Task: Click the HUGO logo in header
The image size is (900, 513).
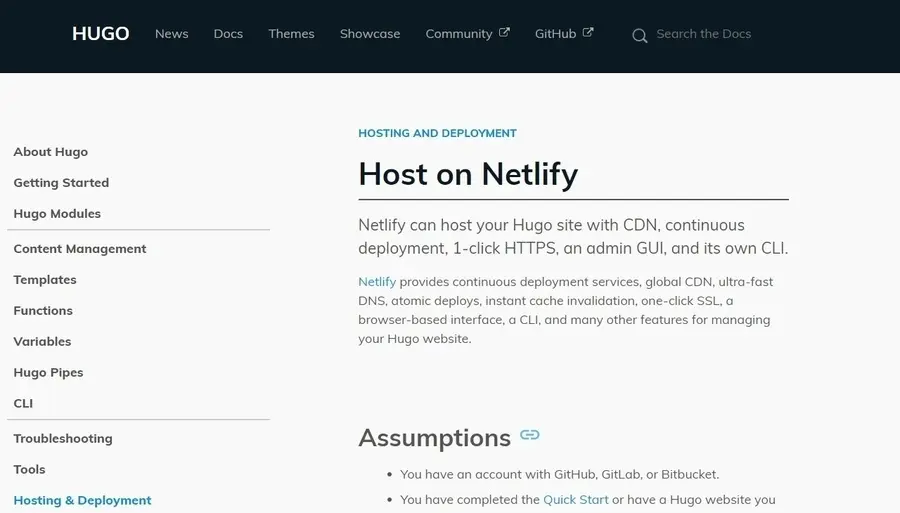Action: tap(100, 34)
